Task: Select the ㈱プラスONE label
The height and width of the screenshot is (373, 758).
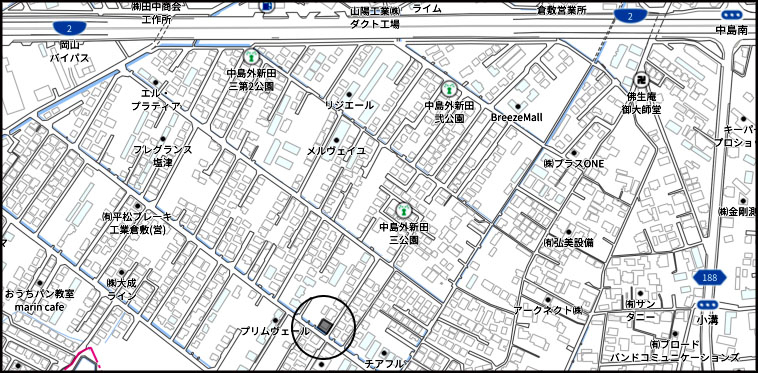Action: pyautogui.click(x=573, y=164)
